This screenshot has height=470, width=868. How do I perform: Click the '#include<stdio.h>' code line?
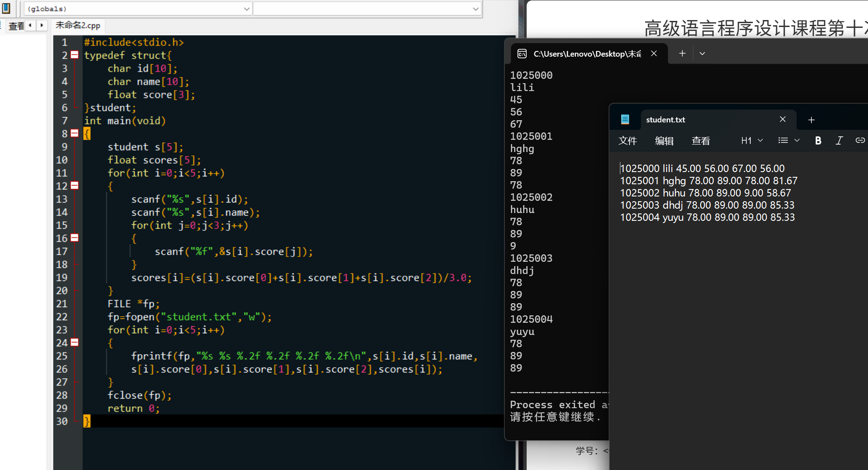(134, 42)
